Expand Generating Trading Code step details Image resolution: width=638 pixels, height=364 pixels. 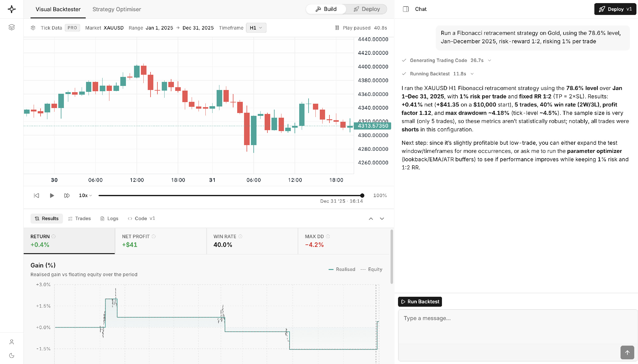[x=489, y=60]
